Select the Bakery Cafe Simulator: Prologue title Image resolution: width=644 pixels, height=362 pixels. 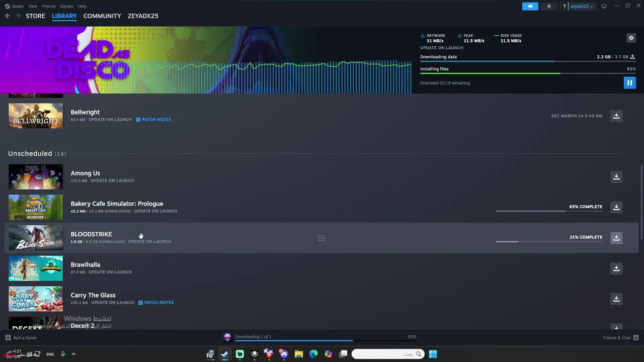(117, 204)
